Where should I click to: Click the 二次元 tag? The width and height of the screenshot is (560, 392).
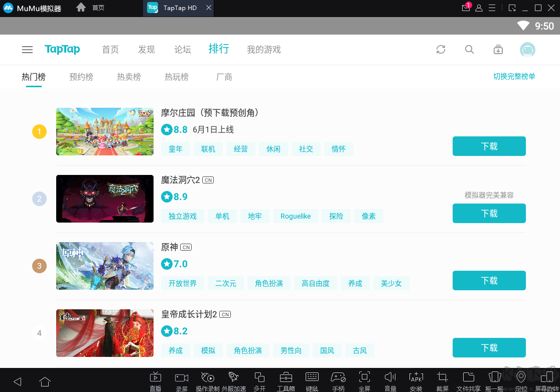point(226,284)
